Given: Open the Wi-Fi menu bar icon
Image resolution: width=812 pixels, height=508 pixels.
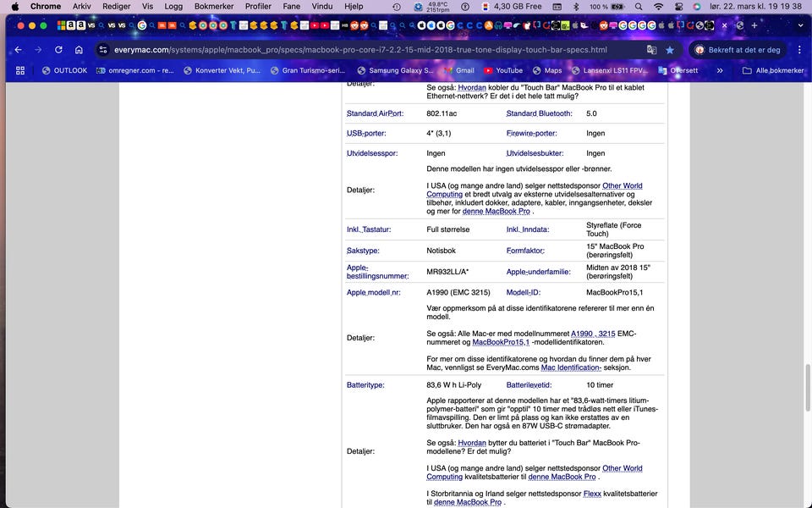Looking at the screenshot, I should point(659,7).
